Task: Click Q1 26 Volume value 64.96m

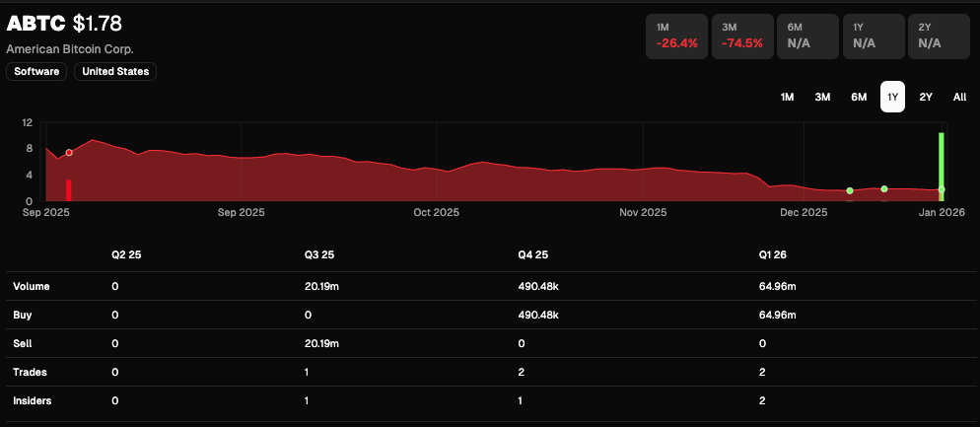Action: (x=776, y=286)
